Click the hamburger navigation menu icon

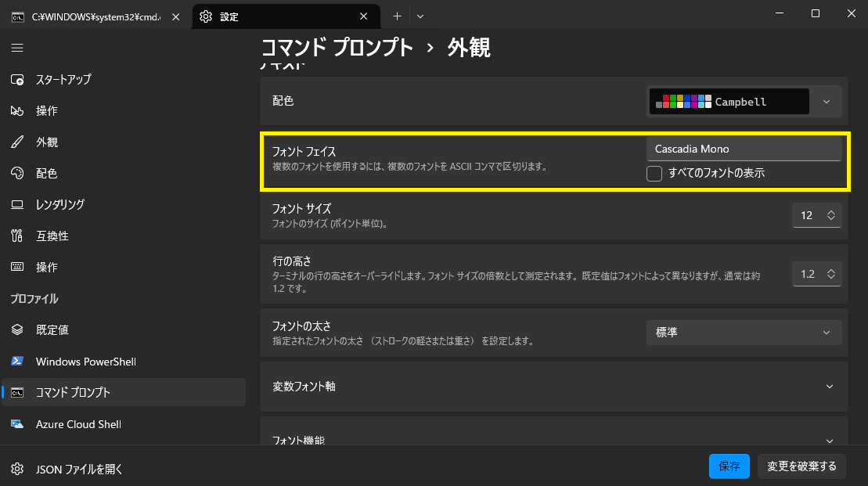pos(17,48)
